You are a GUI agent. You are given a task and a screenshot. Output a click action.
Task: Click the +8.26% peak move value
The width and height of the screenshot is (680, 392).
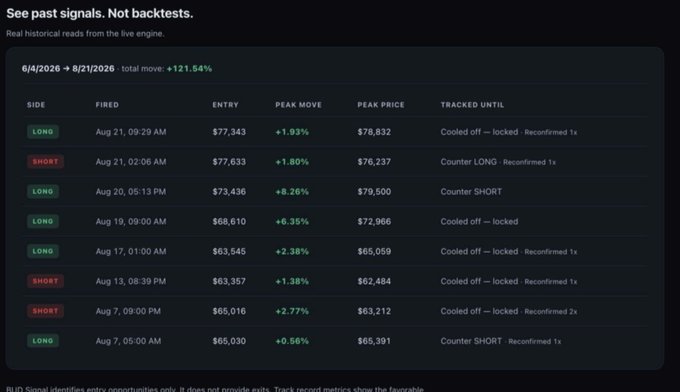[x=292, y=192]
